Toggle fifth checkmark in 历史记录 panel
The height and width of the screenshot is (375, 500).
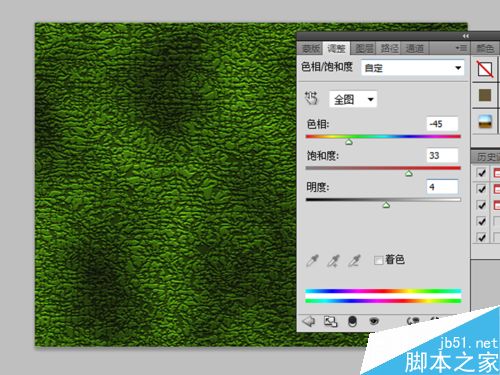click(481, 237)
